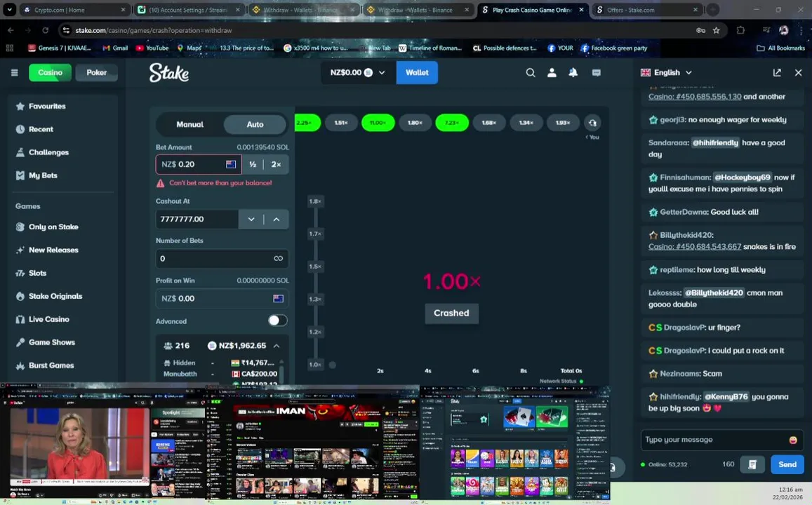Decrease Cashout At with down arrow

coord(251,220)
